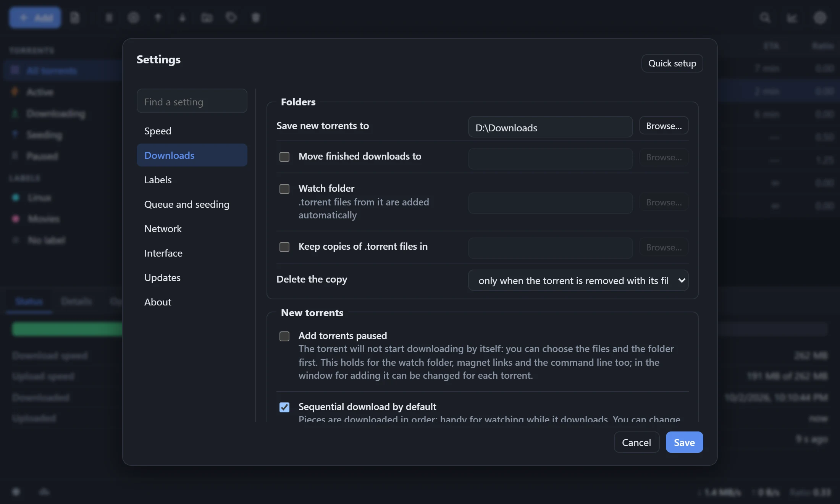The image size is (840, 504).
Task: Enable Add torrents paused option
Action: (284, 336)
